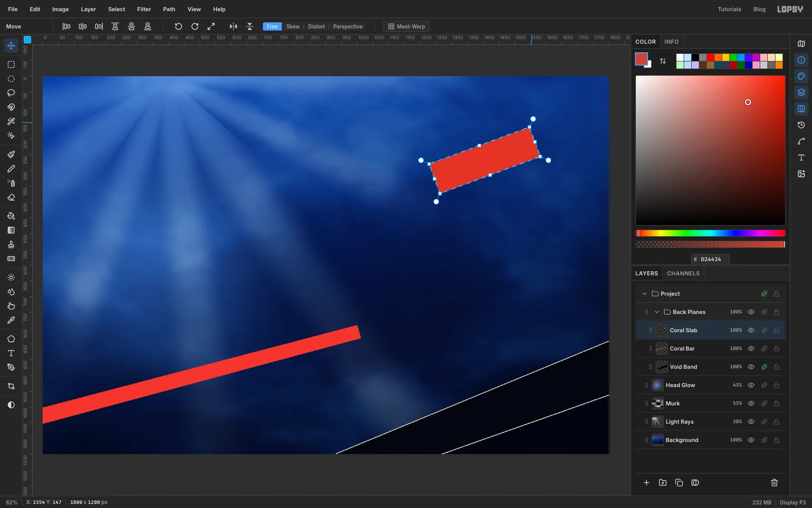The height and width of the screenshot is (508, 812).
Task: Delete layer with the trash icon
Action: [774, 483]
